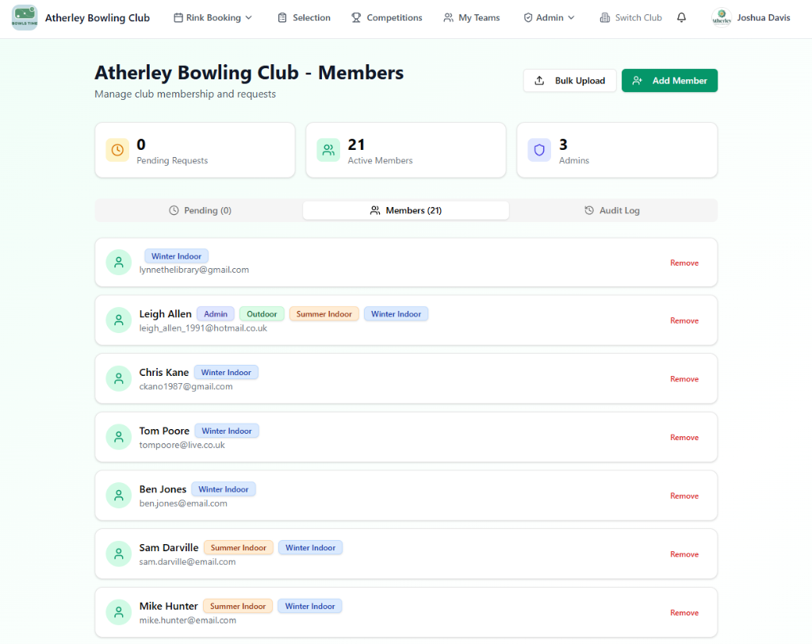The image size is (812, 644).
Task: Click the Audit Log history icon
Action: tap(589, 210)
